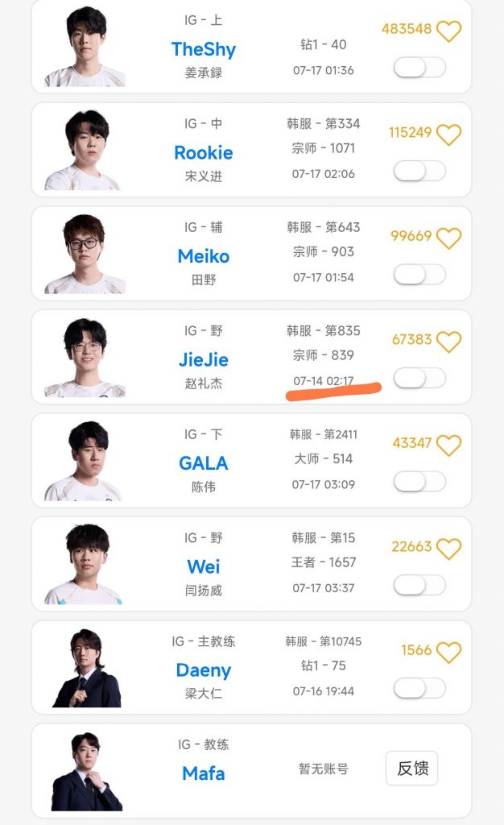Screen dimensions: 504x825
Task: Toggle the switch in JieJie's card
Action: click(x=419, y=378)
